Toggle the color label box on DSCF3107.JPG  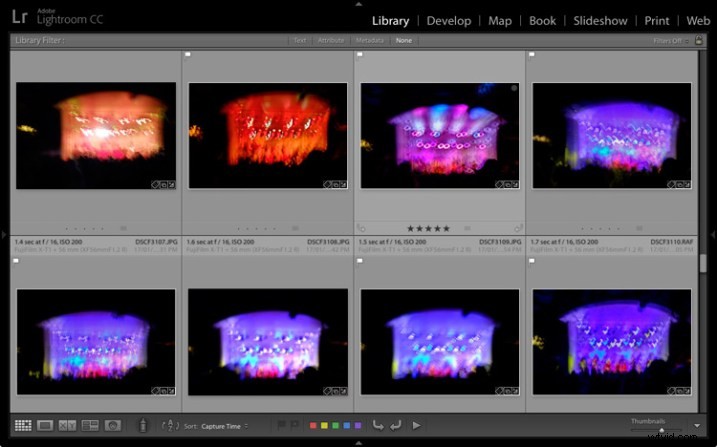pyautogui.click(x=123, y=228)
